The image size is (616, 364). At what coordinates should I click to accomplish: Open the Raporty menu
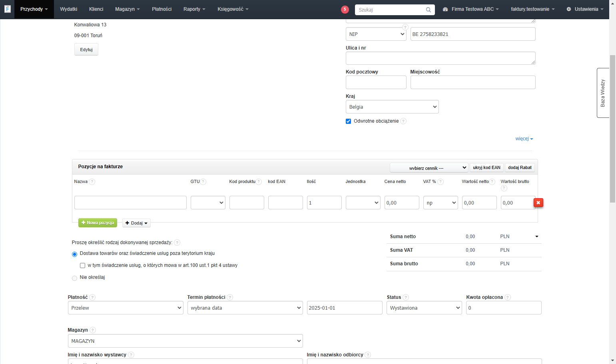pos(194,9)
